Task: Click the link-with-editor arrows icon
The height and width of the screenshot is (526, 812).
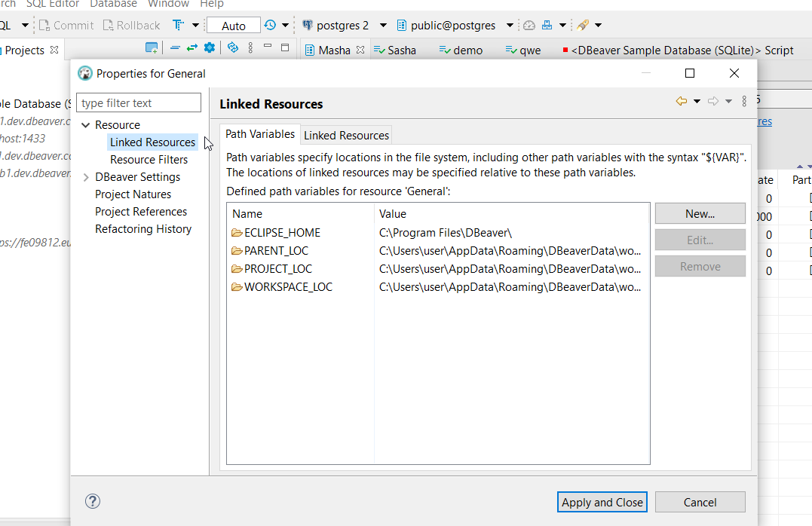Action: 192,47
